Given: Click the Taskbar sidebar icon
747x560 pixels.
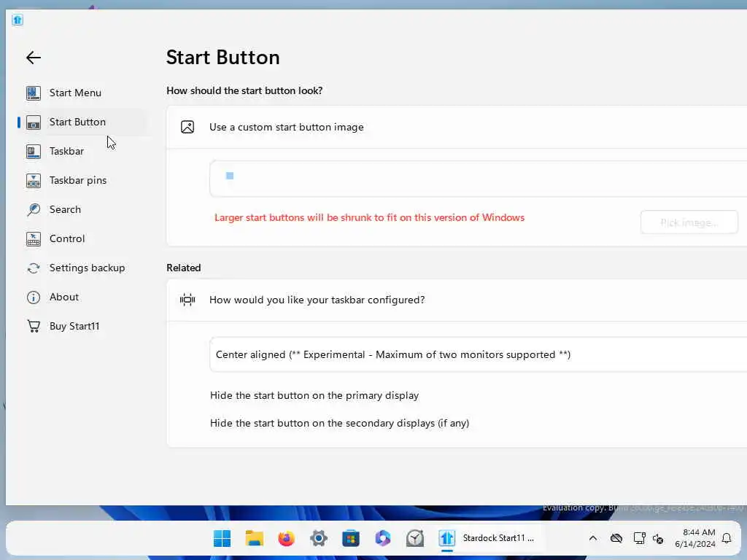Looking at the screenshot, I should click(34, 152).
